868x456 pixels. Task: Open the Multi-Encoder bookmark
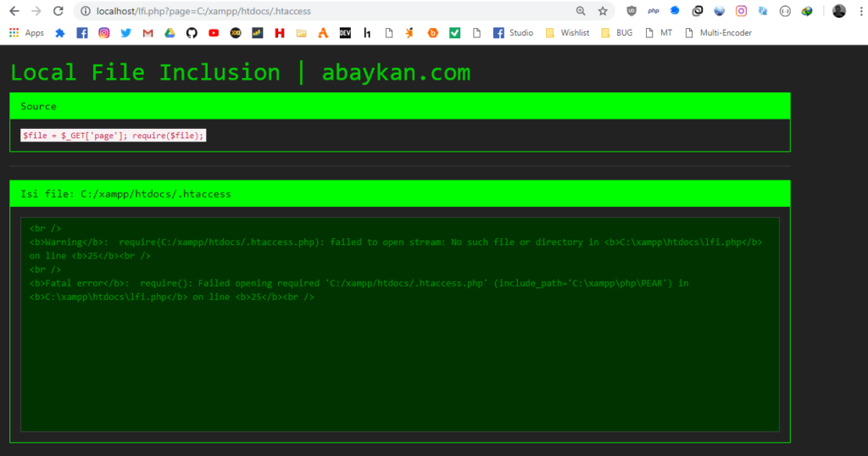pyautogui.click(x=719, y=33)
